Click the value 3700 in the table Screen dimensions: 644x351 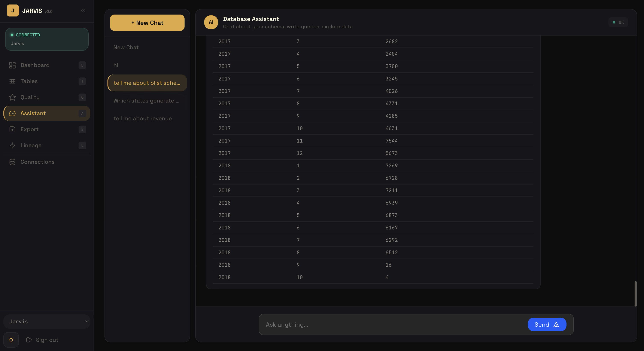(x=392, y=66)
